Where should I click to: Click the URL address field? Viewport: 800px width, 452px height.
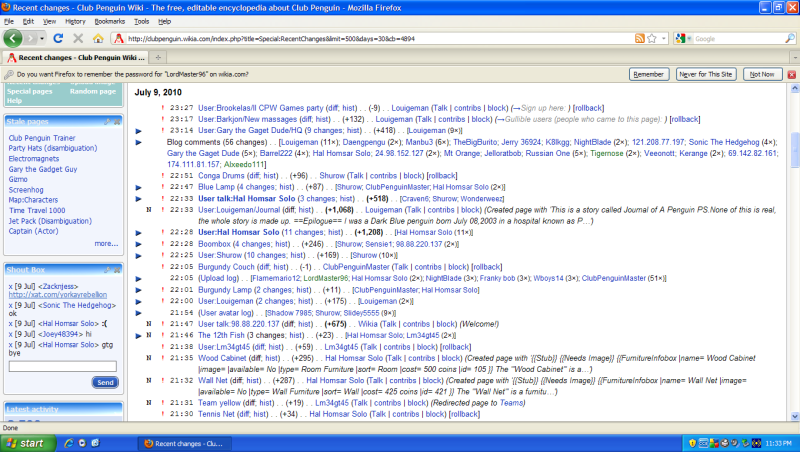click(378, 38)
